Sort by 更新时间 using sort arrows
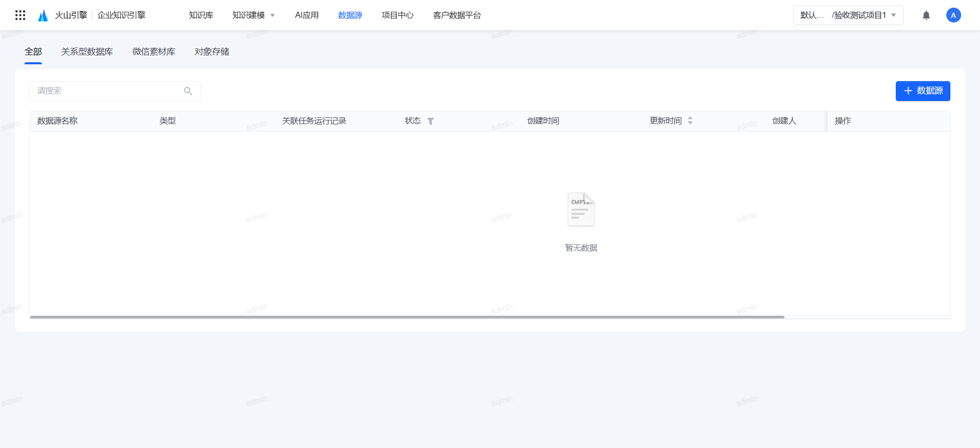 [x=690, y=120]
